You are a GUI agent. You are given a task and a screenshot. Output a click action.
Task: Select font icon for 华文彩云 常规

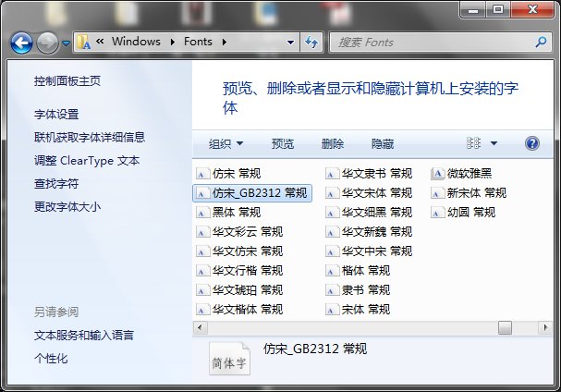[x=202, y=232]
